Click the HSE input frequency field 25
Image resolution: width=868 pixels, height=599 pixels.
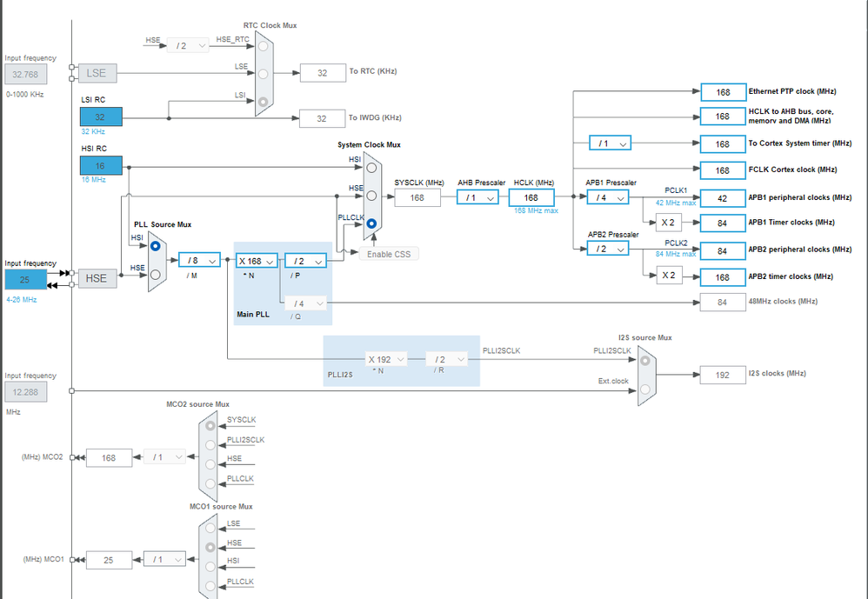pyautogui.click(x=25, y=279)
